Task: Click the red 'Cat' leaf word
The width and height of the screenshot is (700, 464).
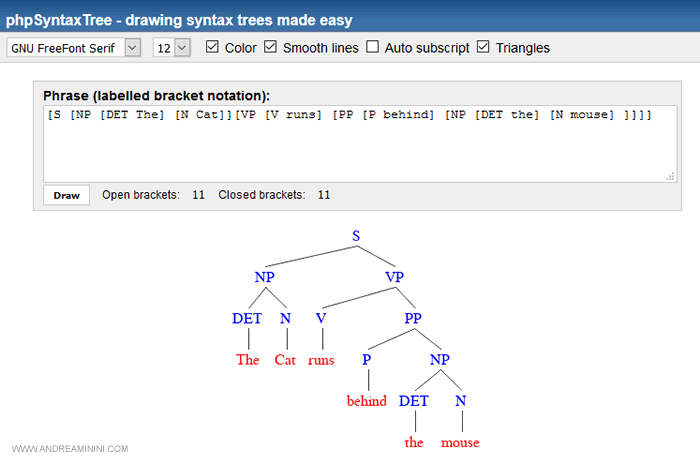Action: coord(285,360)
